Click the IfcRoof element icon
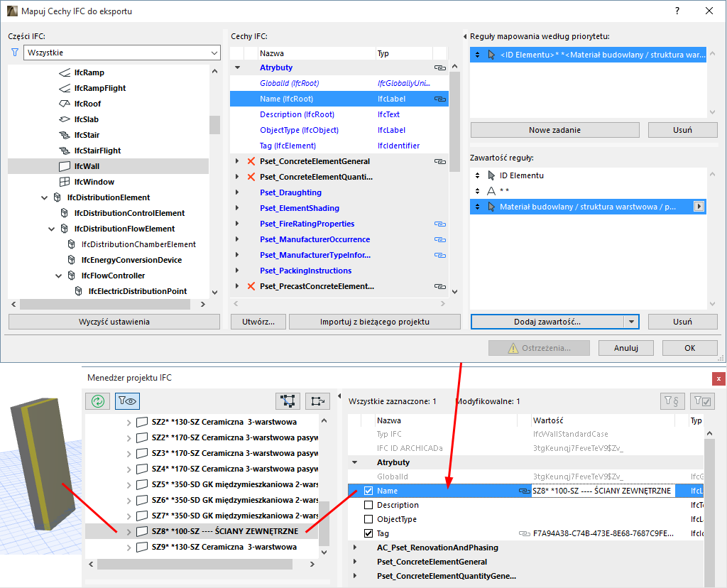 tap(65, 104)
